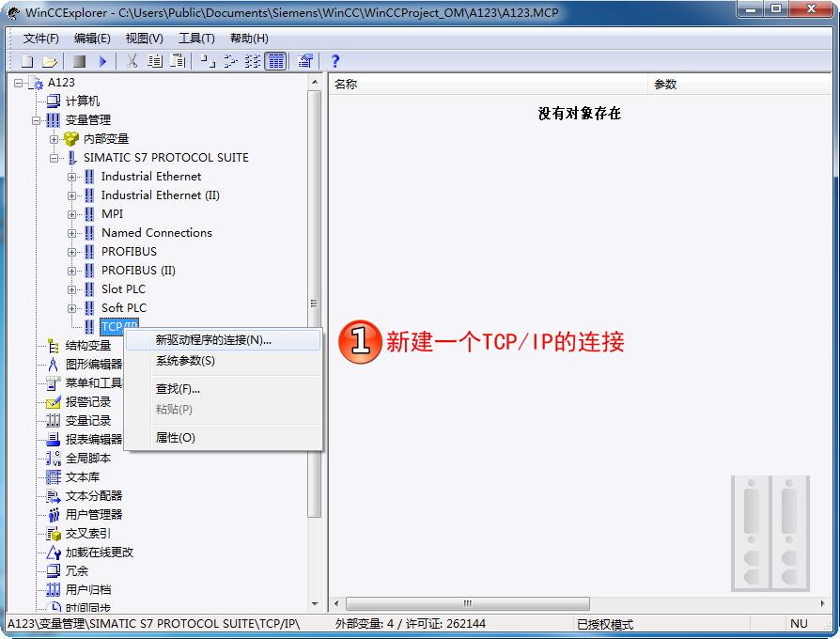The image size is (840, 639).
Task: Collapse the A123 project root node
Action: [x=20, y=83]
